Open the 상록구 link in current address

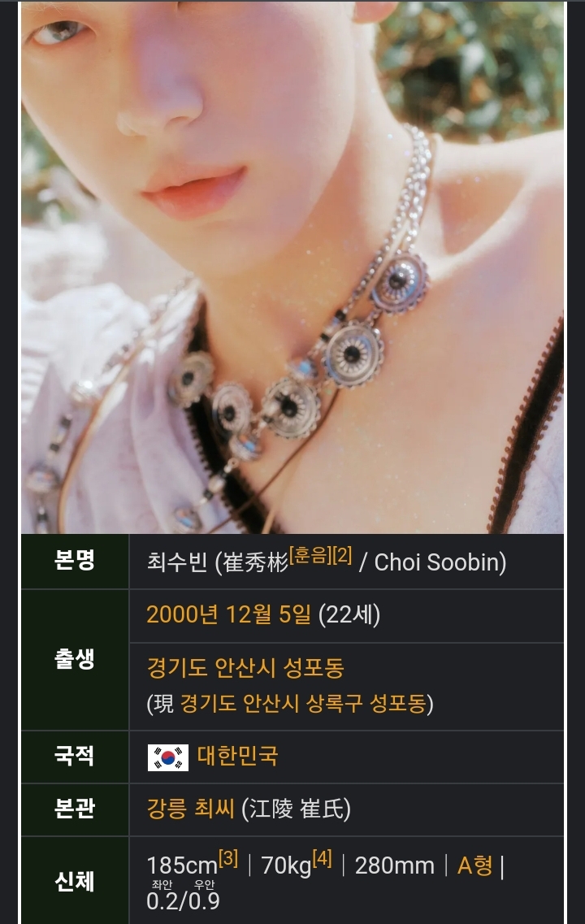[334, 703]
